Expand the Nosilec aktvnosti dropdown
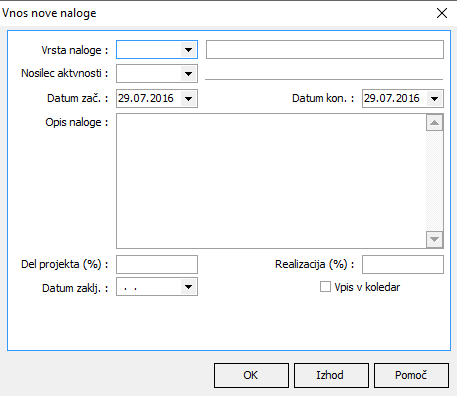Screen dimensions: 457x396 [x=188, y=74]
